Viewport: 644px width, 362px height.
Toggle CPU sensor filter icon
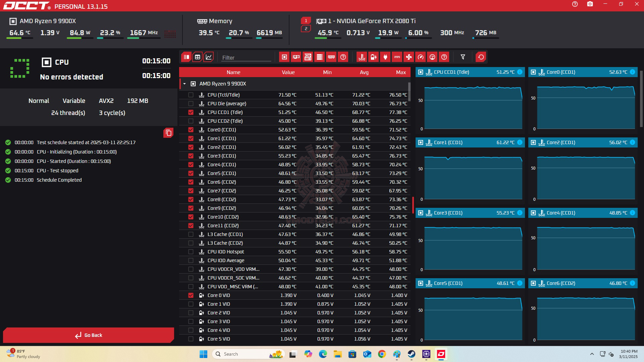(x=284, y=57)
